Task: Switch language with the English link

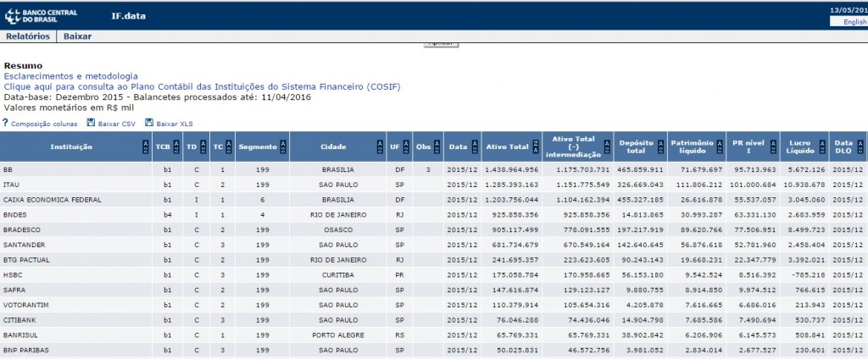Action: pyautogui.click(x=854, y=22)
